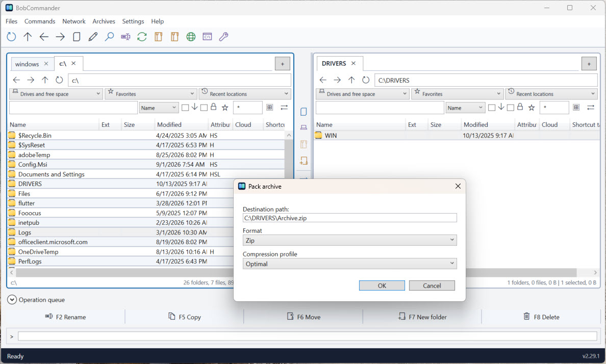Open Search with the magnifier toolbar icon

pyautogui.click(x=109, y=37)
